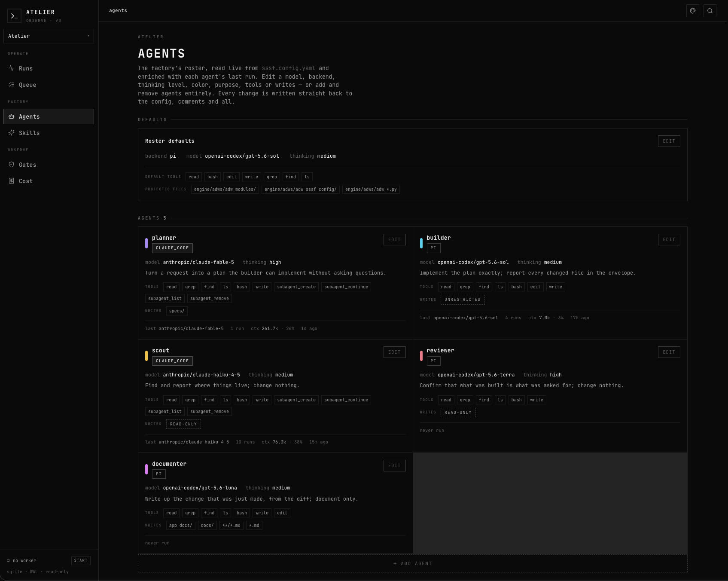Image resolution: width=728 pixels, height=581 pixels.
Task: Edit the documenter agent
Action: [394, 465]
